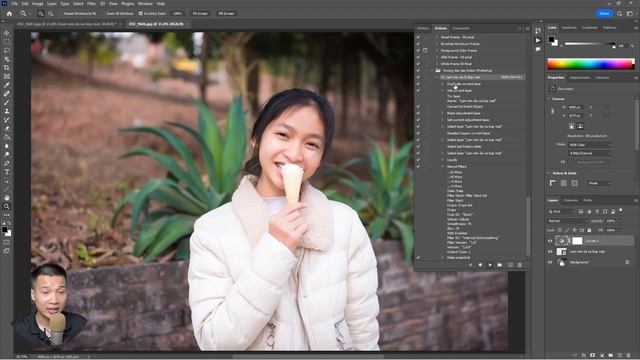The image size is (640, 360).
Task: Select the Pen tool
Action: coord(7,163)
